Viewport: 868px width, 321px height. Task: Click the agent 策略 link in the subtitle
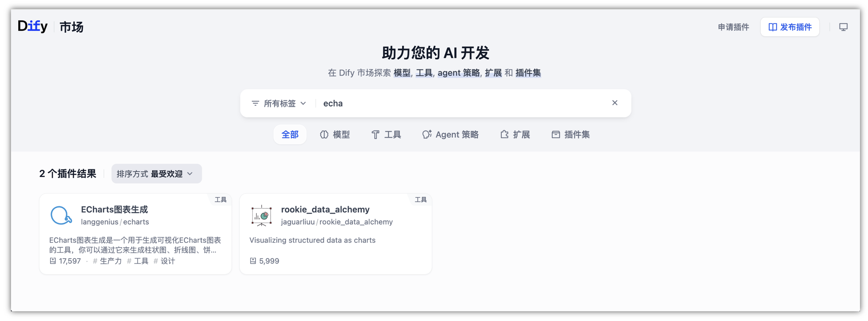[x=458, y=73]
